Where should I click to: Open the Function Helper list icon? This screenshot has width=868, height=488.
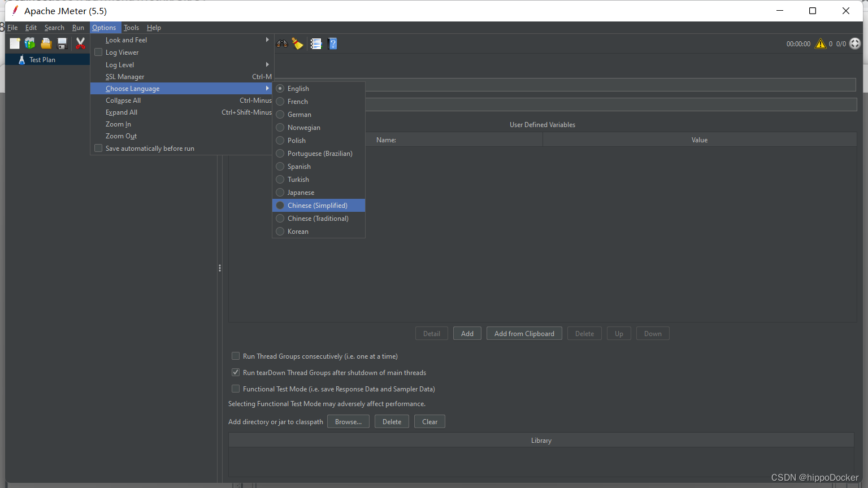tap(316, 43)
